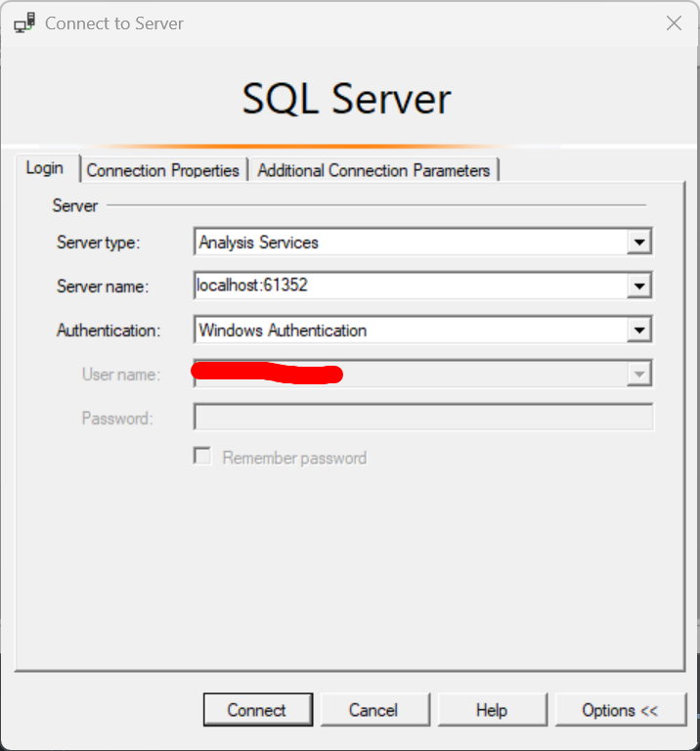Open the Server type dropdown arrow
The width and height of the screenshot is (700, 751).
tap(639, 242)
